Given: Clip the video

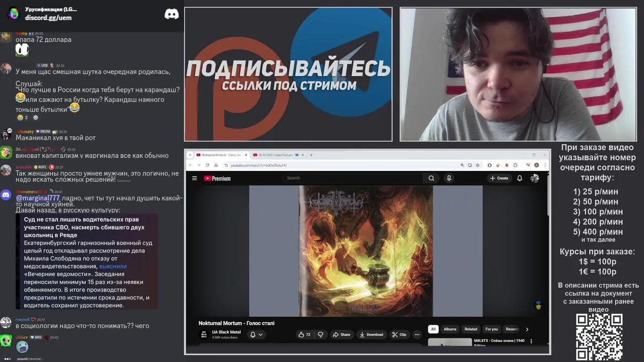Looking at the screenshot, I should click(x=399, y=334).
